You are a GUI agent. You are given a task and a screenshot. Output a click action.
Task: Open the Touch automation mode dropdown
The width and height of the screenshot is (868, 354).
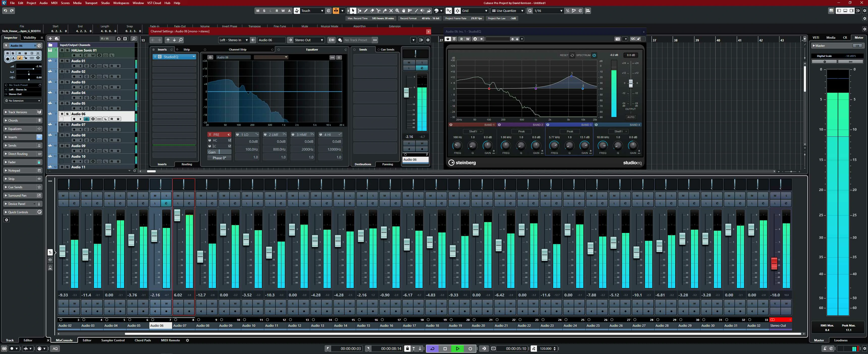tap(312, 11)
